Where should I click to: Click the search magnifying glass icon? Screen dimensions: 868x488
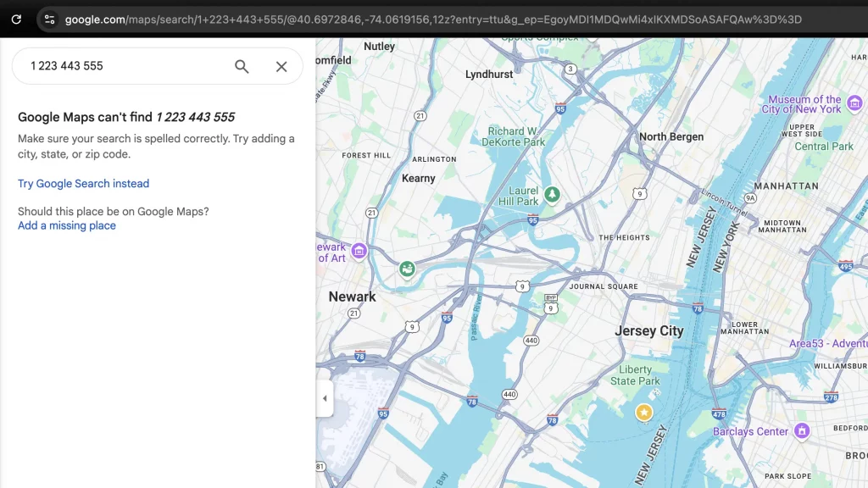(x=241, y=65)
